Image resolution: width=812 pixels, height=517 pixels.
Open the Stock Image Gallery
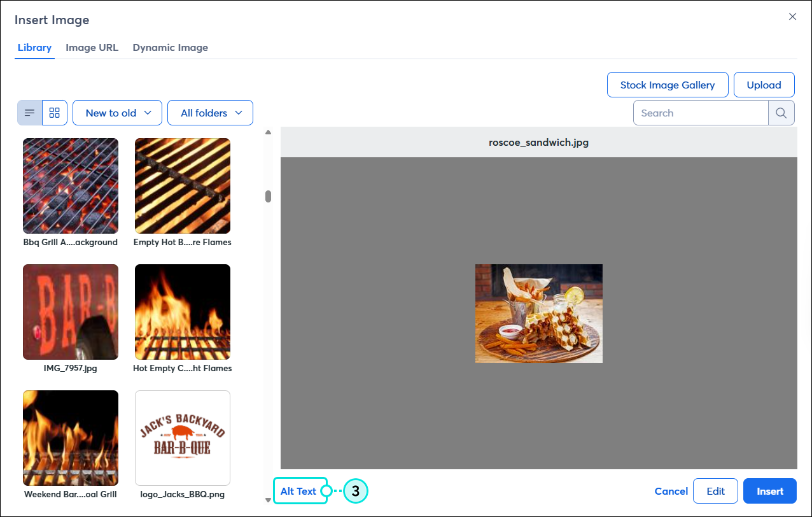tap(668, 85)
